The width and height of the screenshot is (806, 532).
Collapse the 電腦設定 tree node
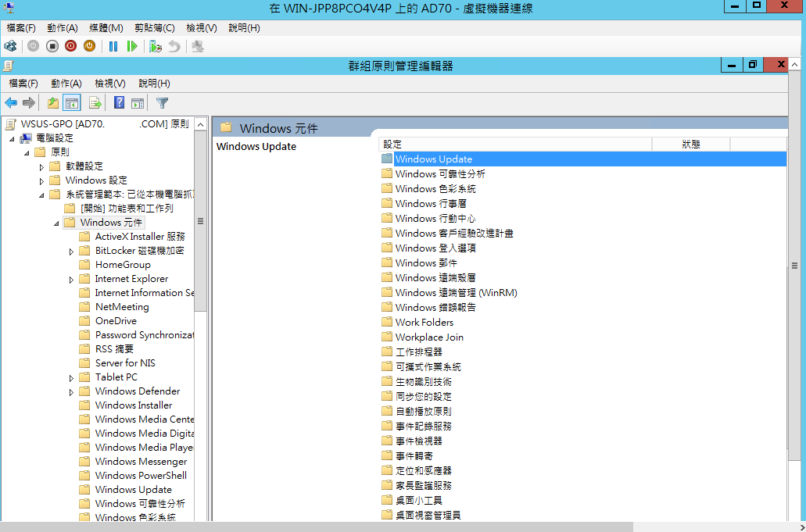coord(12,138)
